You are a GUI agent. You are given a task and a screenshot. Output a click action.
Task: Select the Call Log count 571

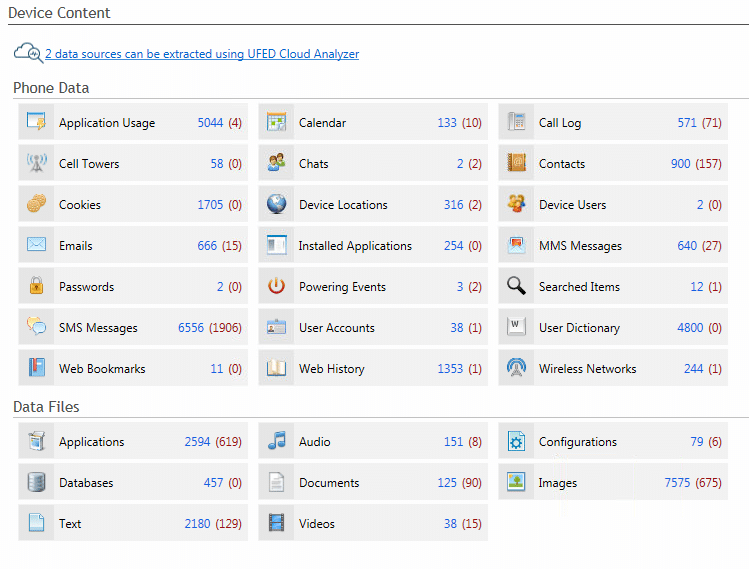click(687, 123)
